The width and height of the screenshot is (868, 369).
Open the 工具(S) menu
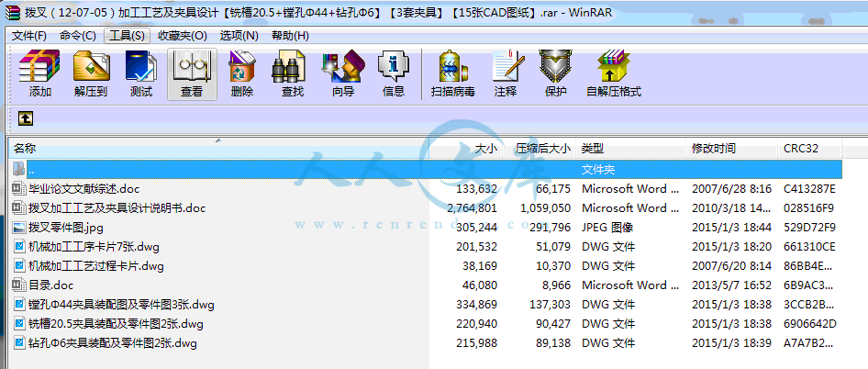coord(127,36)
